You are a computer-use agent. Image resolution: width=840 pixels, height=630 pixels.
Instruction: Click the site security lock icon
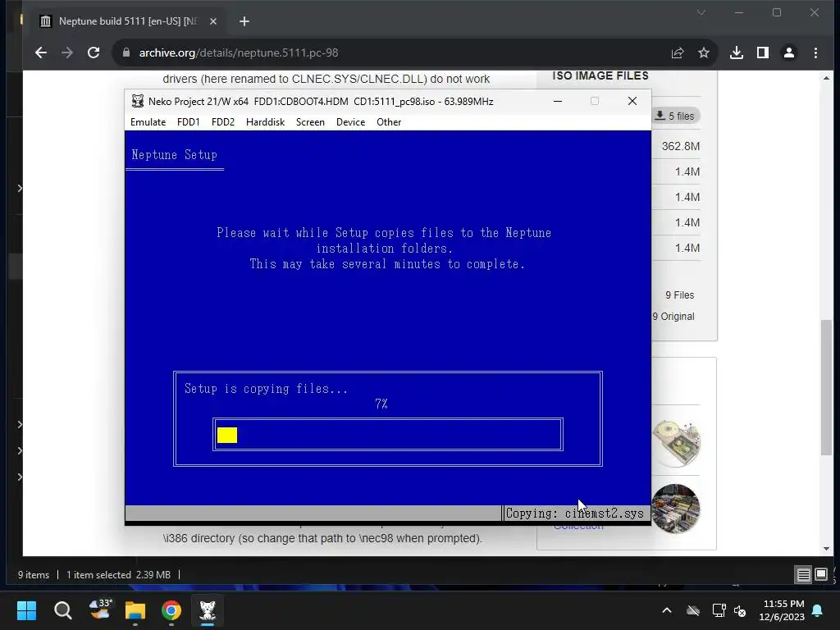126,52
